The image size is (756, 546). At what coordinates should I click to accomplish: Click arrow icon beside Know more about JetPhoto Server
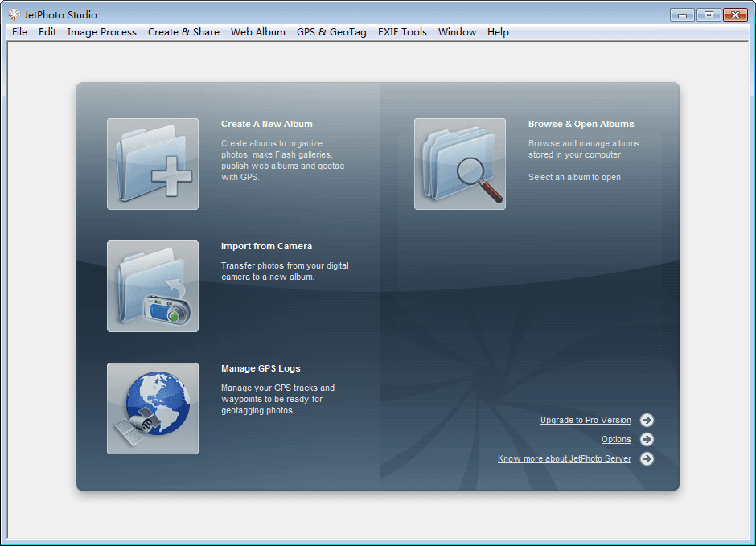point(647,459)
